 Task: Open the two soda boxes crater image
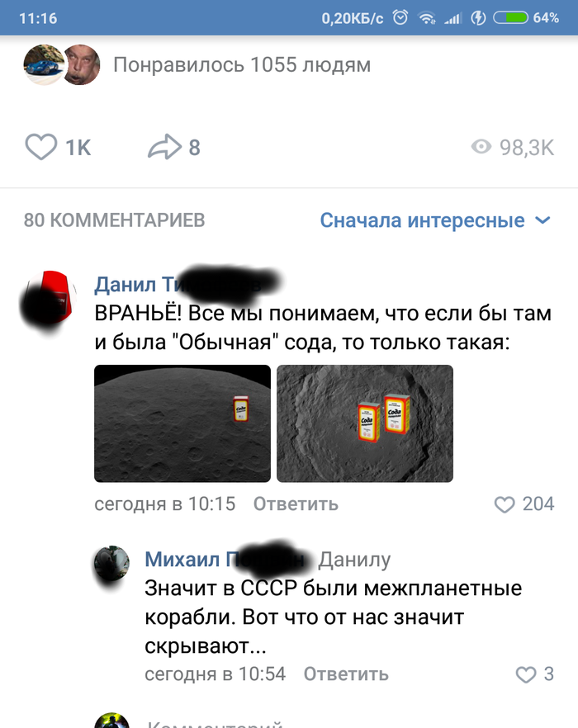coord(365,423)
